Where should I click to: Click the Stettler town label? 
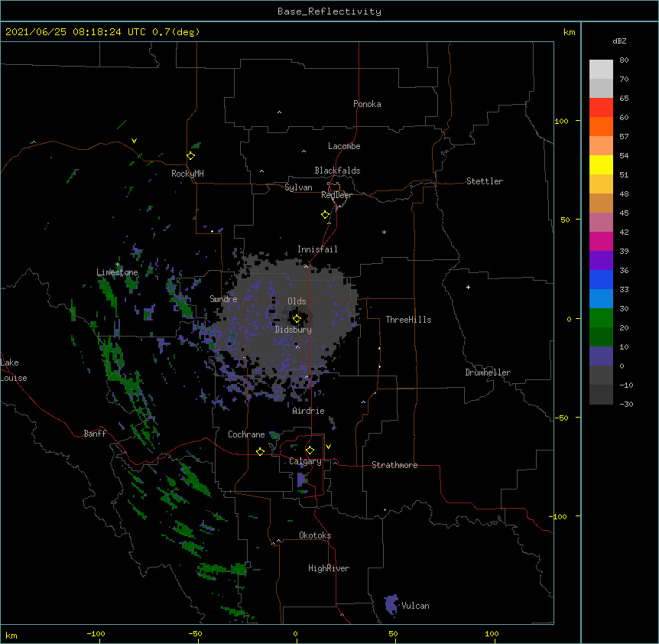485,181
